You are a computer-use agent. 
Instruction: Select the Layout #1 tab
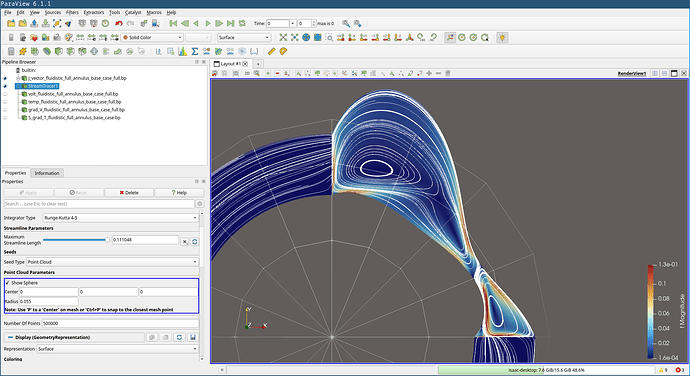[231, 64]
